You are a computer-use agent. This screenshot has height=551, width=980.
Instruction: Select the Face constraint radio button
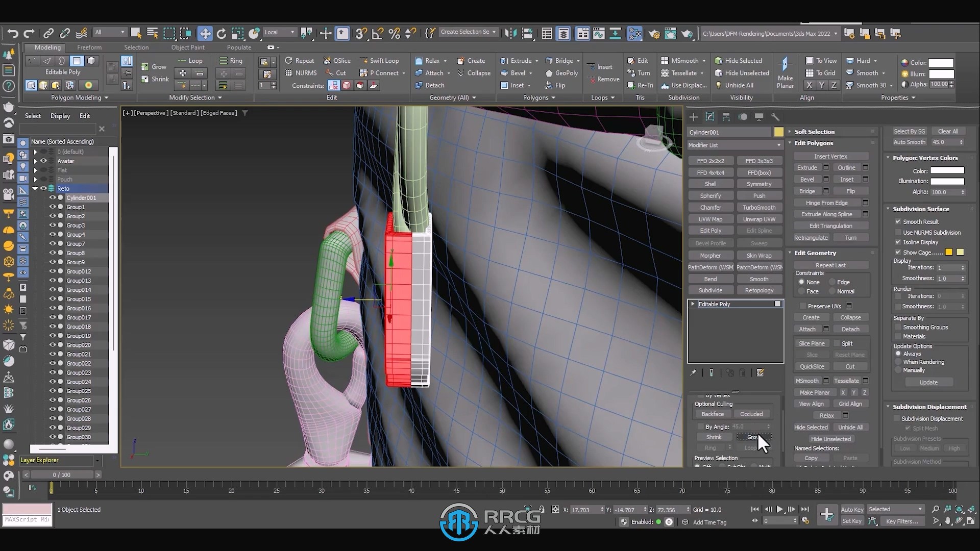pyautogui.click(x=802, y=291)
